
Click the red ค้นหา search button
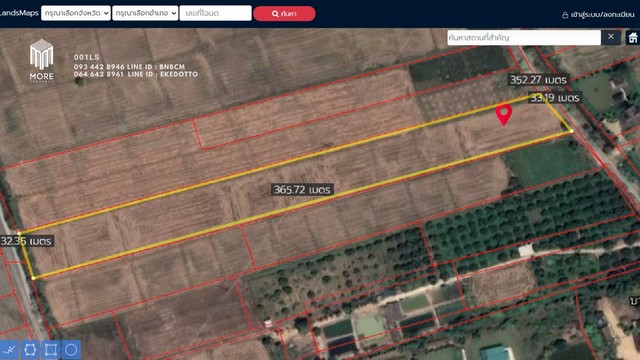[284, 13]
